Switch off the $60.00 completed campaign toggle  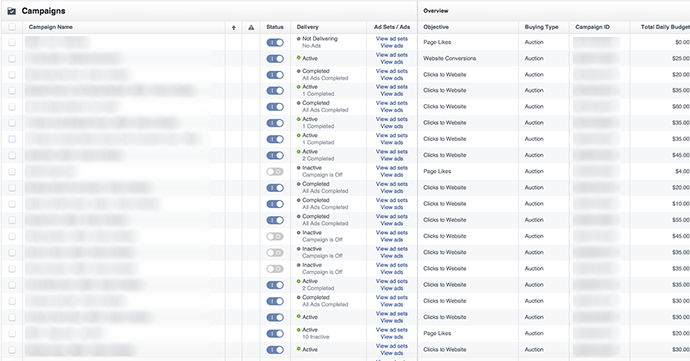(x=275, y=107)
